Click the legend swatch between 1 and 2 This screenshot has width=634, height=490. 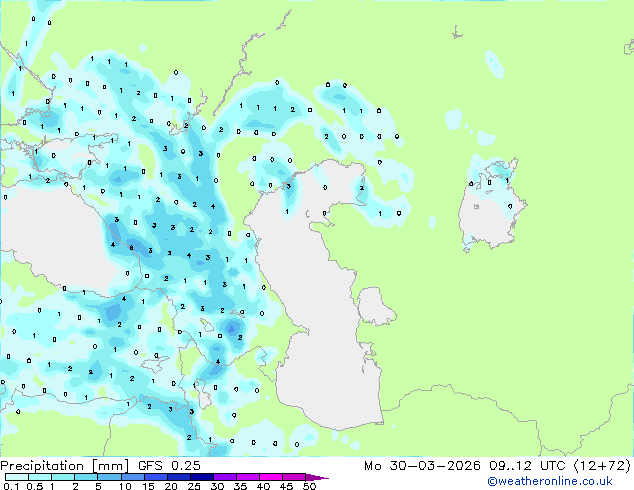pyautogui.click(x=63, y=477)
